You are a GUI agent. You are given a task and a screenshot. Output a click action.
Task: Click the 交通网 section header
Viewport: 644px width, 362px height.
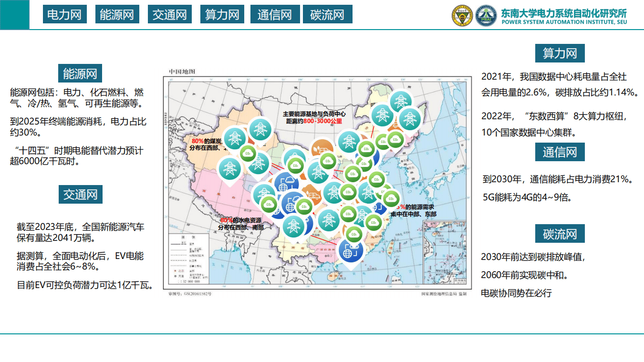pos(80,194)
